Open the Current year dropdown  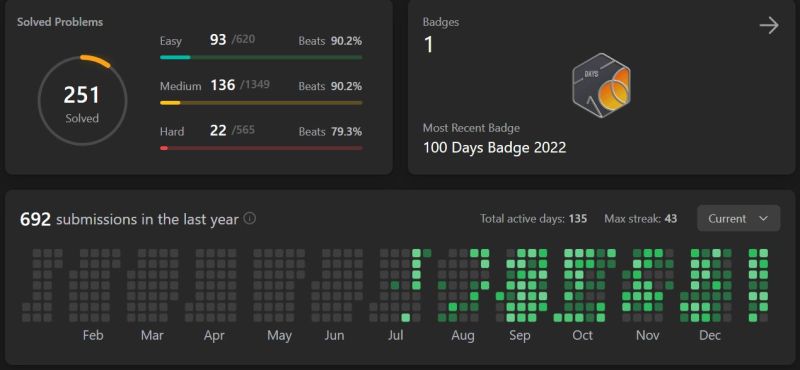tap(738, 218)
